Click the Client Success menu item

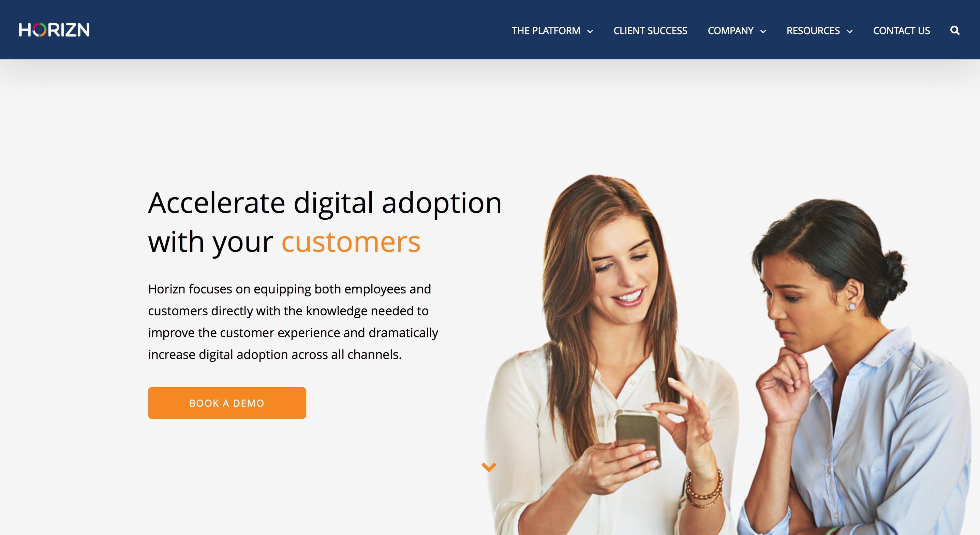[x=650, y=30]
